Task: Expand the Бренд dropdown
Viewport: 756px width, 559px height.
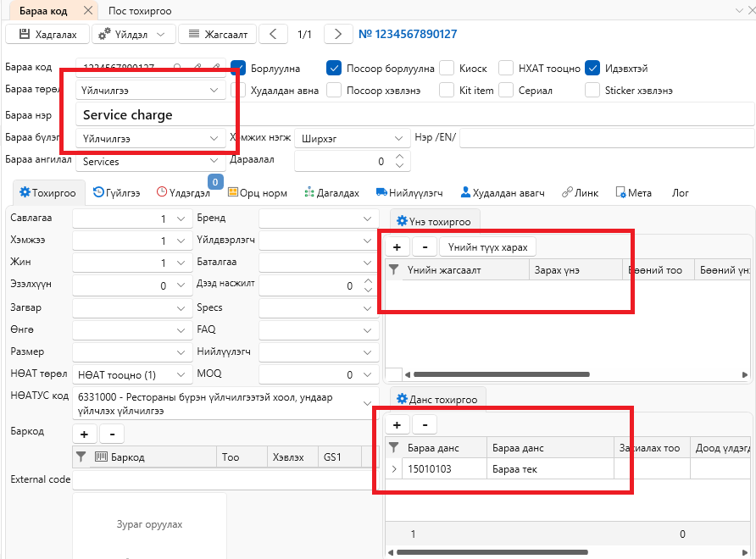Action: point(367,219)
